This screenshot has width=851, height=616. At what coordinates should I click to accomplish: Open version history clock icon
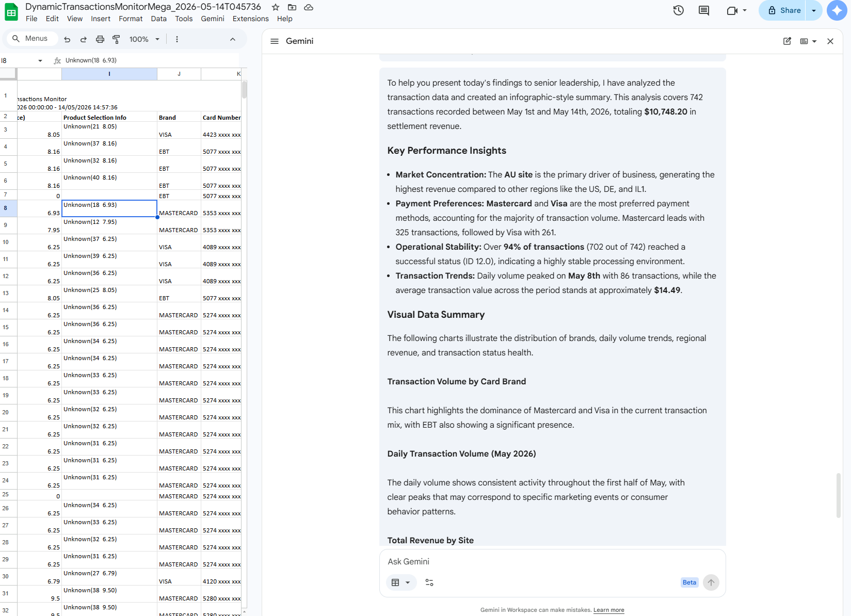(678, 10)
